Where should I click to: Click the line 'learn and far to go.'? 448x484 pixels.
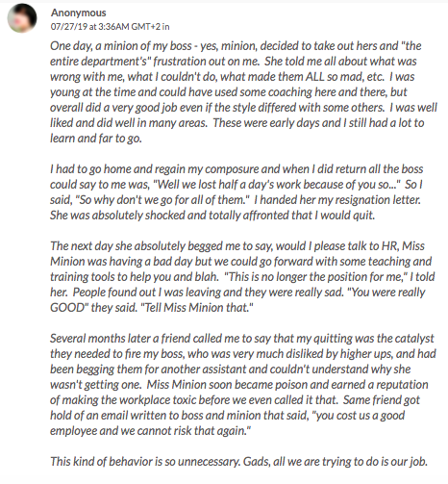click(x=96, y=139)
